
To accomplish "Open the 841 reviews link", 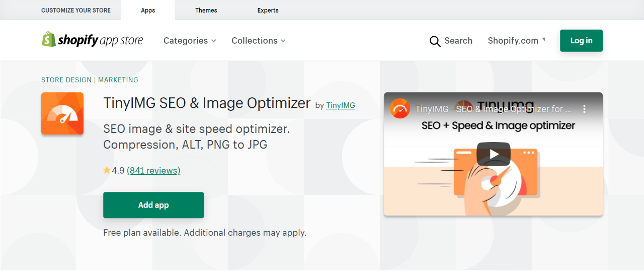I will pyautogui.click(x=153, y=171).
